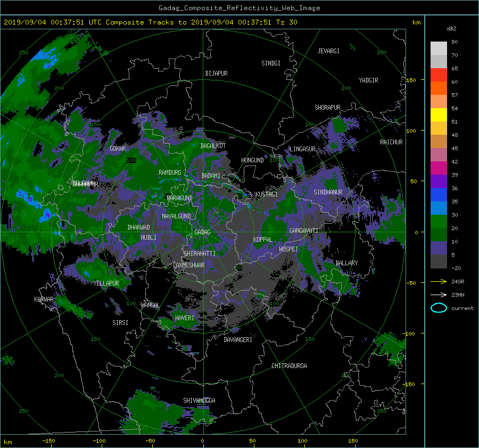Click the dark gray -20 dBZ swatch
The image size is (479, 448).
coord(439,261)
